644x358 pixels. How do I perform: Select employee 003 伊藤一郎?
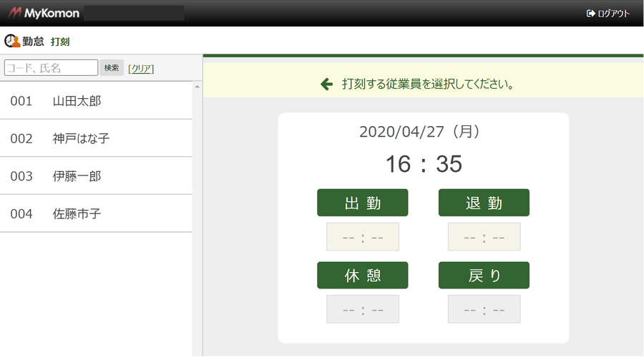point(96,176)
